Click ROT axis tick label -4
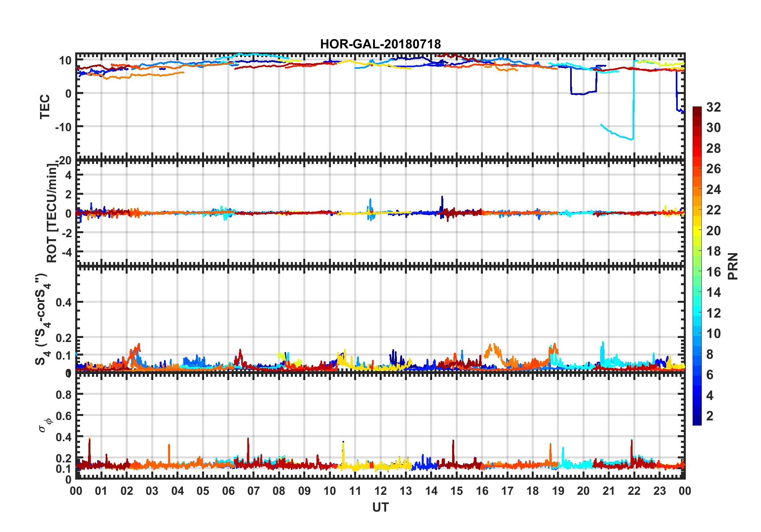Viewport: 761px width, 532px height. tap(66, 252)
